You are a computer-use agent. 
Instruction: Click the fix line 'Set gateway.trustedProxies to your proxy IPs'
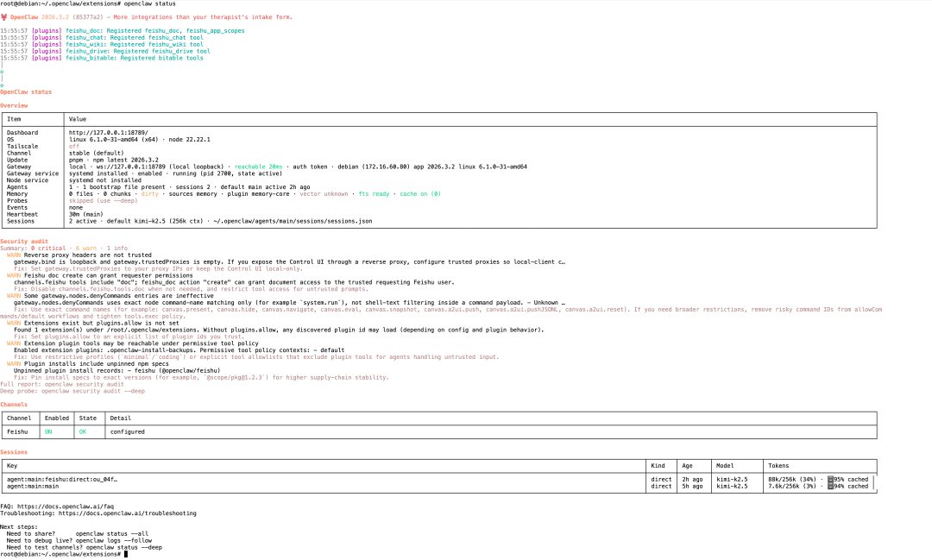158,268
